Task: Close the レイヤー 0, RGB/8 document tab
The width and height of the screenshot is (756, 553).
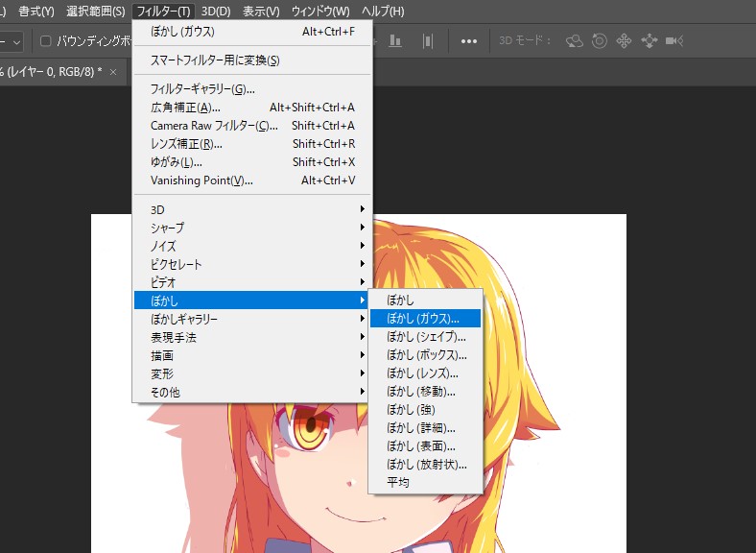Action: pyautogui.click(x=113, y=72)
